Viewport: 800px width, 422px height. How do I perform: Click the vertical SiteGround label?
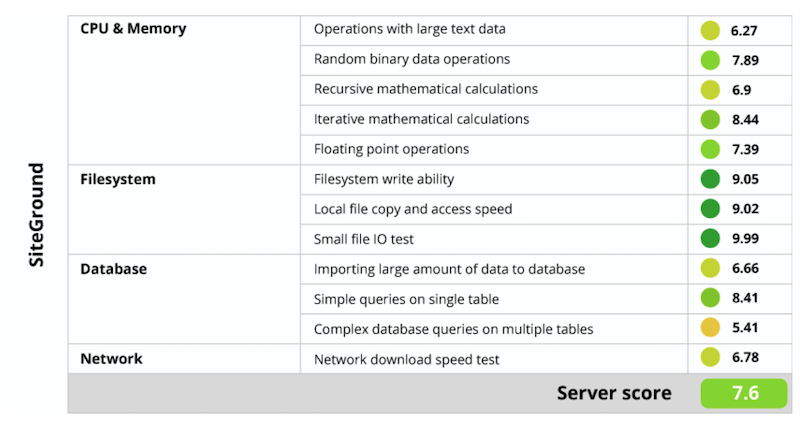point(37,214)
